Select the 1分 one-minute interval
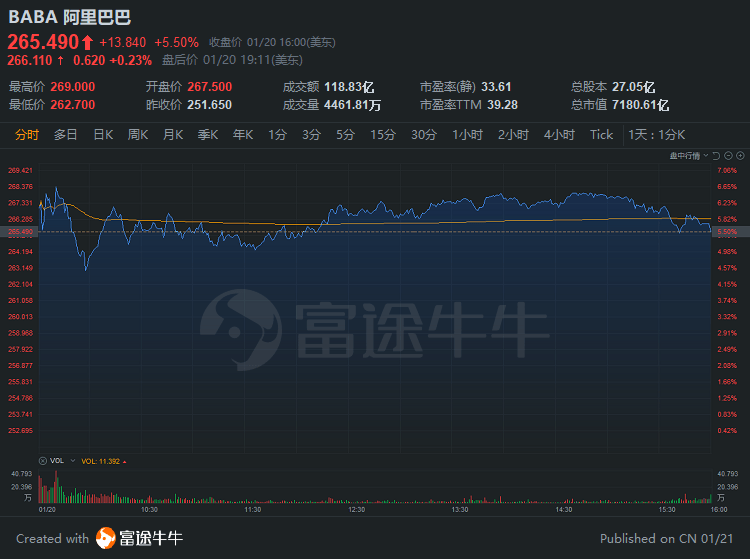The height and width of the screenshot is (559, 750). 277,135
